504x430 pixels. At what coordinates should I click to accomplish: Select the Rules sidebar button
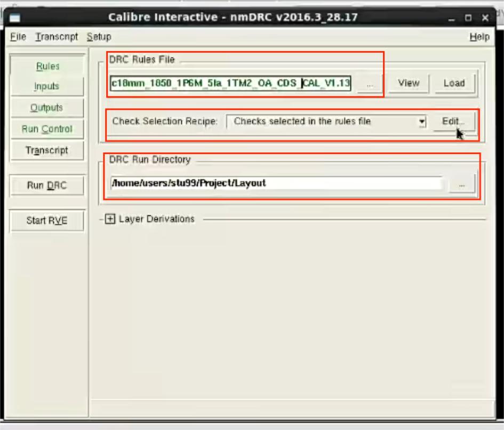pyautogui.click(x=47, y=66)
